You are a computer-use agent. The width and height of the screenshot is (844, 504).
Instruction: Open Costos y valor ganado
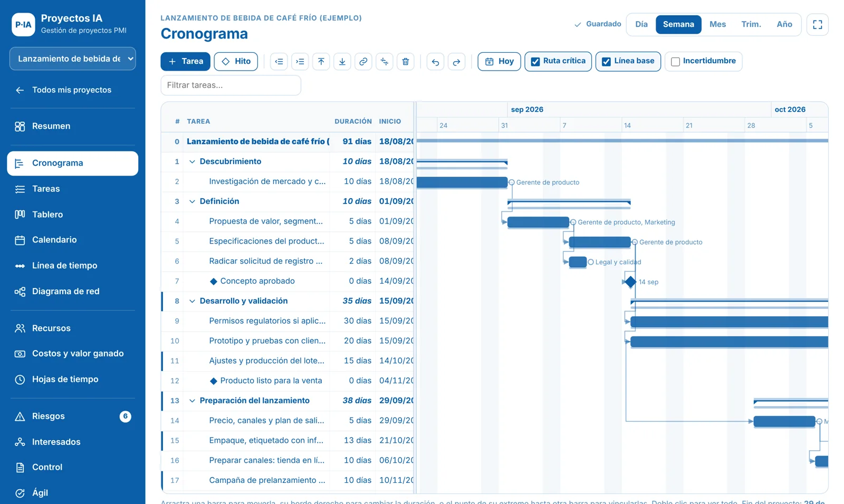(73, 354)
